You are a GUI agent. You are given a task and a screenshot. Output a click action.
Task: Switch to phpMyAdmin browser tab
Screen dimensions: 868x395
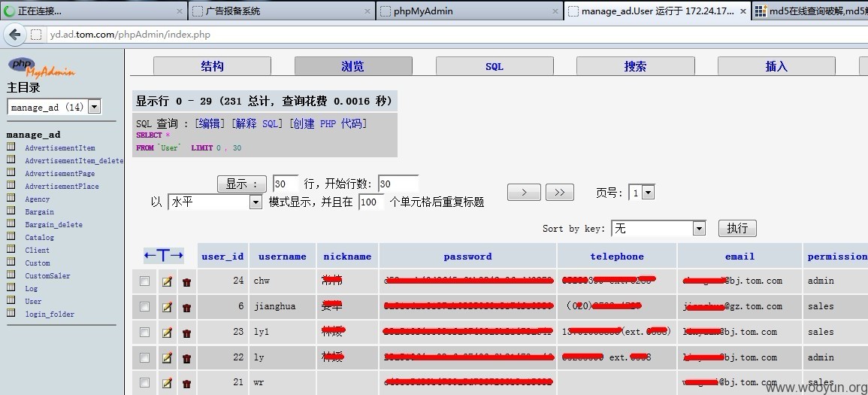click(470, 11)
